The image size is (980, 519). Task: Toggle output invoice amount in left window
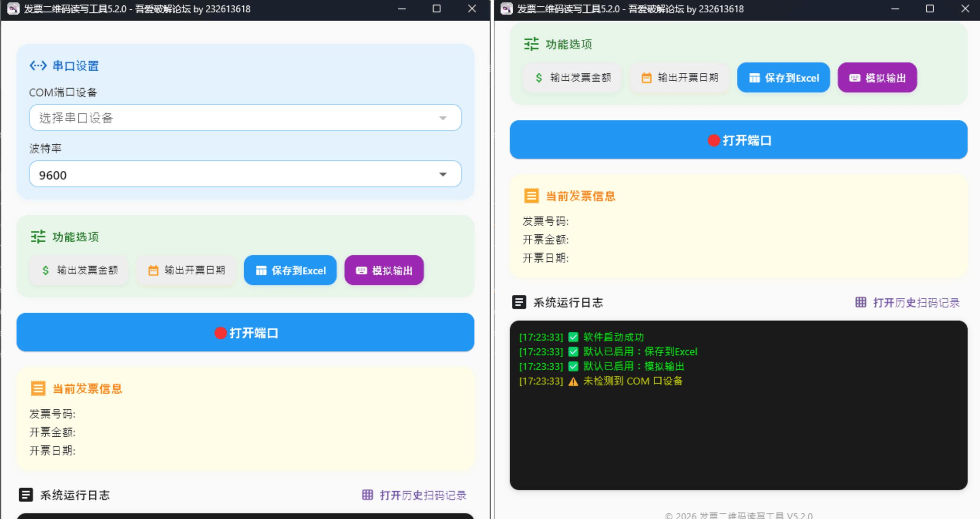coord(79,270)
